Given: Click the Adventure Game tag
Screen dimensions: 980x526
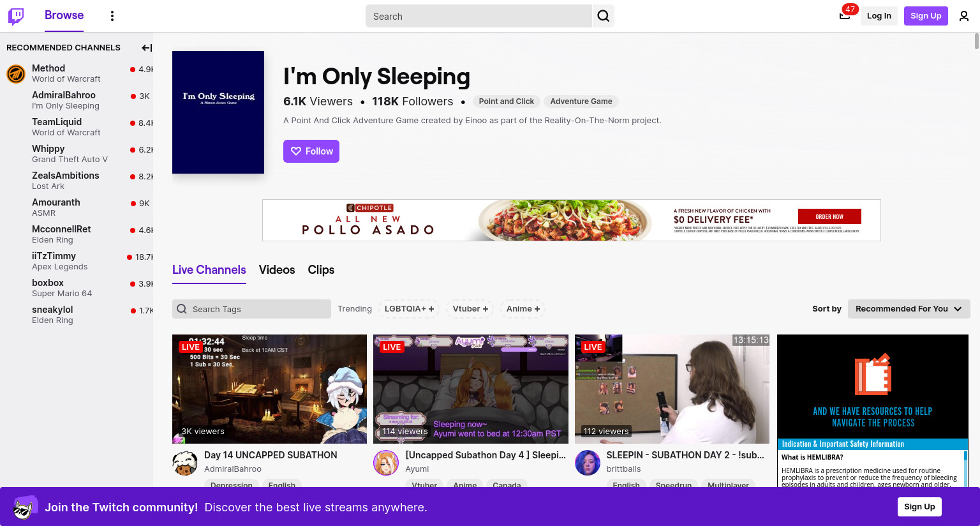Looking at the screenshot, I should click(581, 101).
